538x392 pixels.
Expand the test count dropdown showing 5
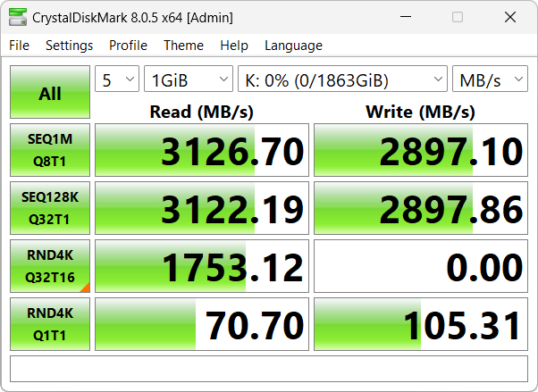117,79
